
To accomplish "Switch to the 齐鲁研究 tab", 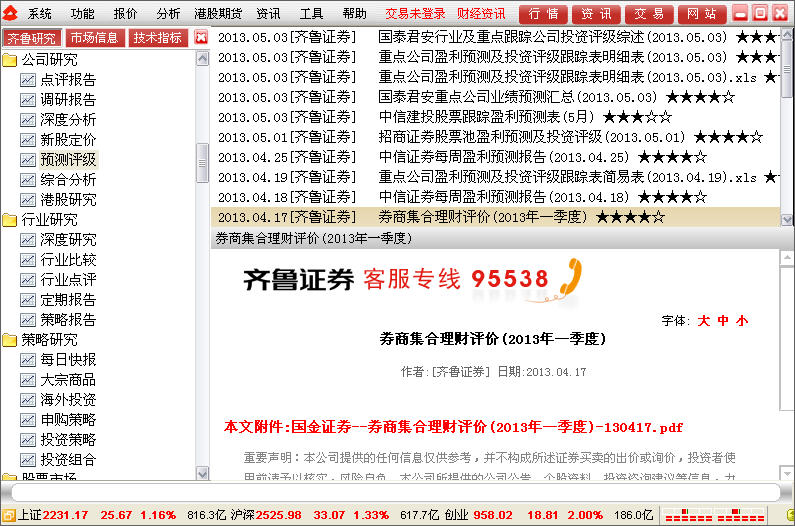I will pyautogui.click(x=32, y=38).
